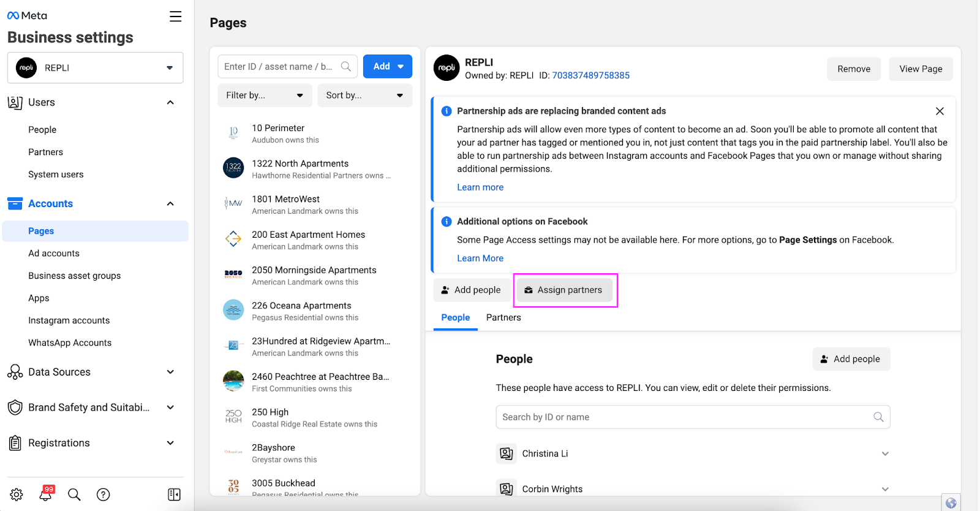Open the help question mark icon

click(104, 494)
